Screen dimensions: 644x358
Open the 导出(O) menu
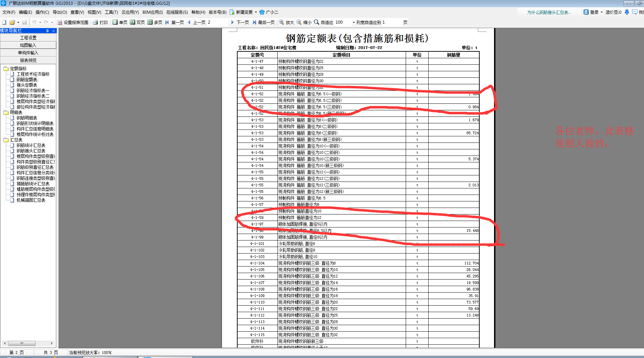[60, 12]
